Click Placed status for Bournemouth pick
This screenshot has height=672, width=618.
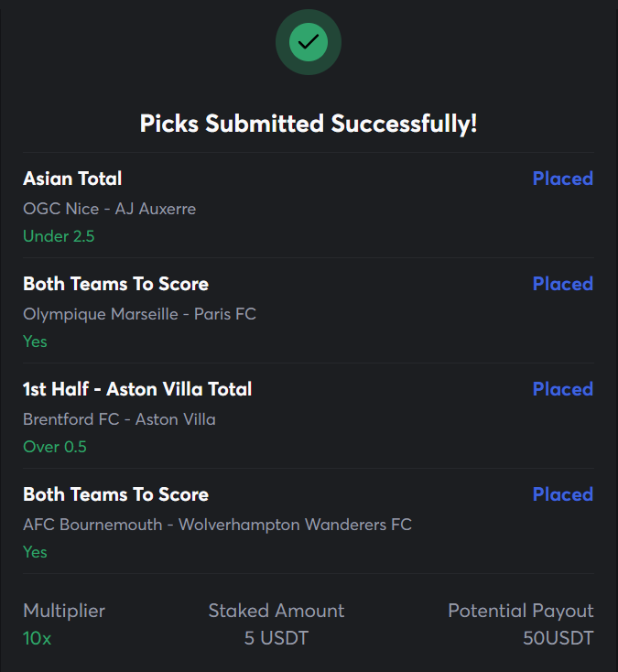[563, 494]
